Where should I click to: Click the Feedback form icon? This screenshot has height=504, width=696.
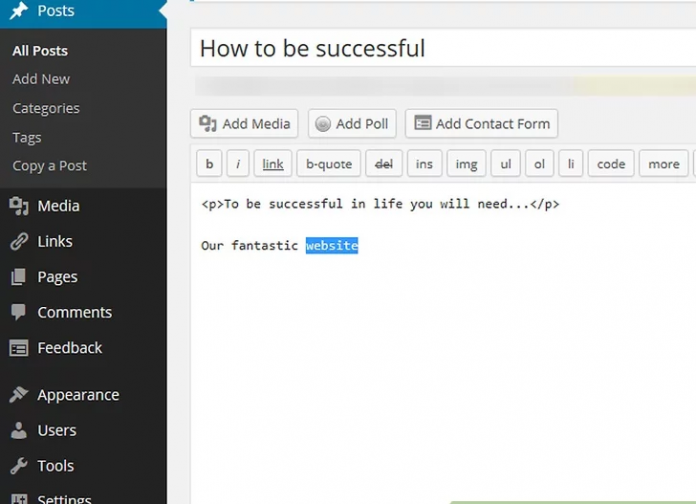point(19,348)
